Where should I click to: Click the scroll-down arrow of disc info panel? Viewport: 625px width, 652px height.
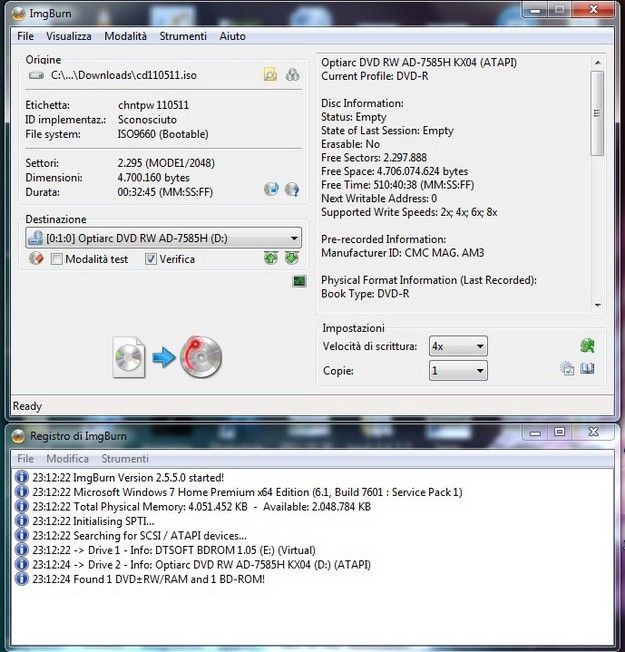(598, 305)
